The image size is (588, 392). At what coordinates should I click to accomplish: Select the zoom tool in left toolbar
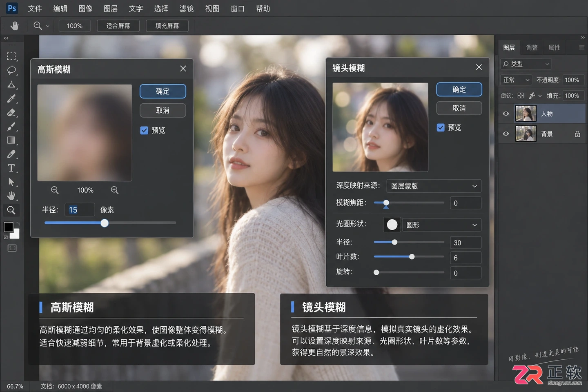tap(11, 210)
